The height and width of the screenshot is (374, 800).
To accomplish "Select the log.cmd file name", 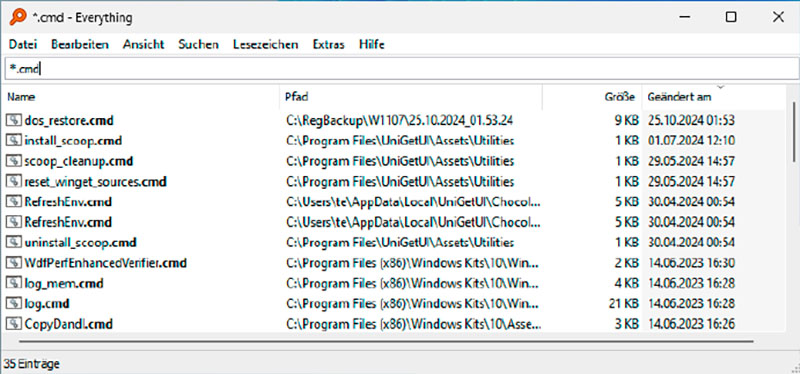I will click(x=47, y=304).
